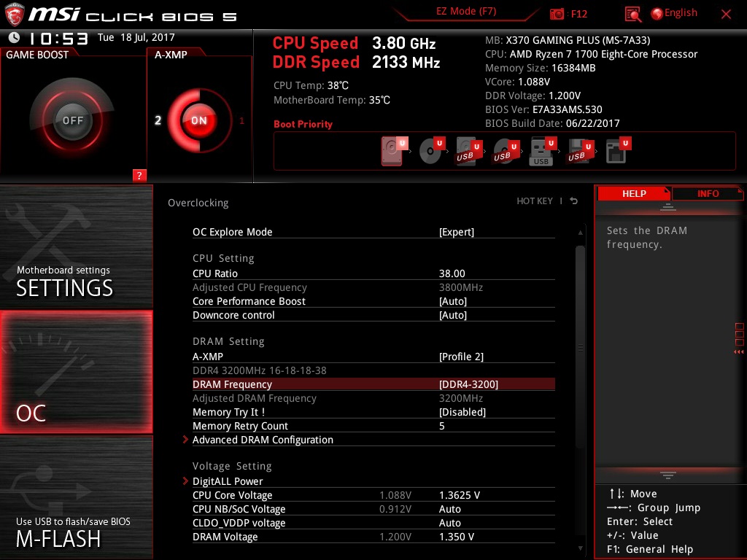
Task: Take a screenshot with the F12 camera icon
Action: [x=557, y=14]
